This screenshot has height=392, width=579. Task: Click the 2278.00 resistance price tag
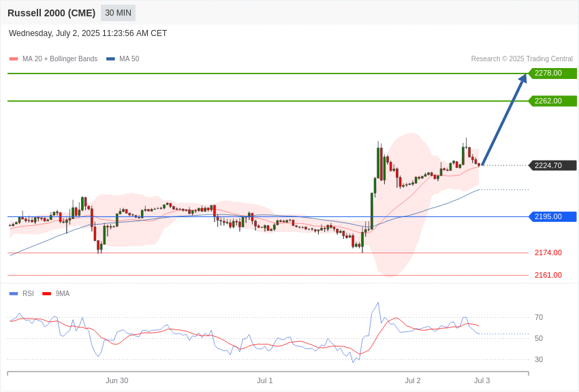coord(553,73)
